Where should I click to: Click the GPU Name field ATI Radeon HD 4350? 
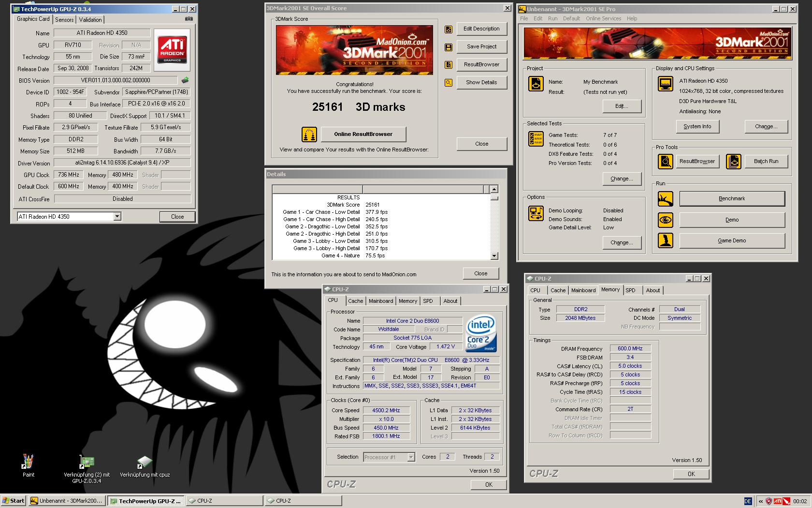pyautogui.click(x=102, y=33)
